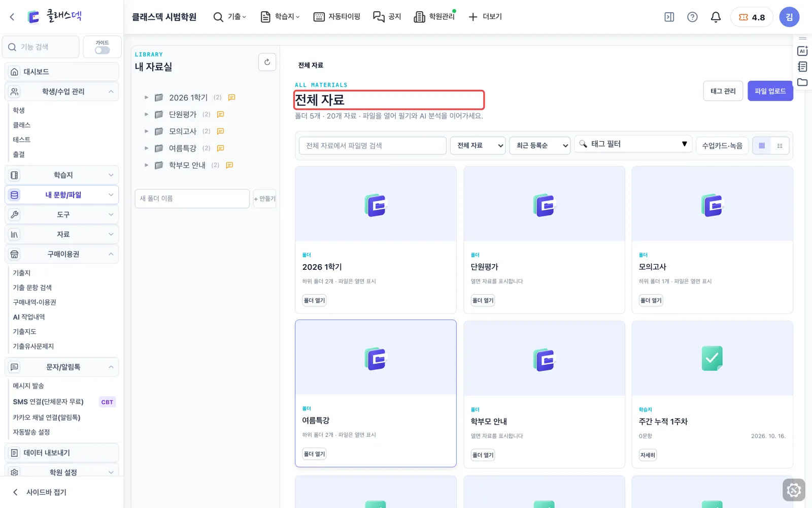Open the 태그 필터 dropdown
This screenshot has width=812, height=508.
pyautogui.click(x=633, y=144)
